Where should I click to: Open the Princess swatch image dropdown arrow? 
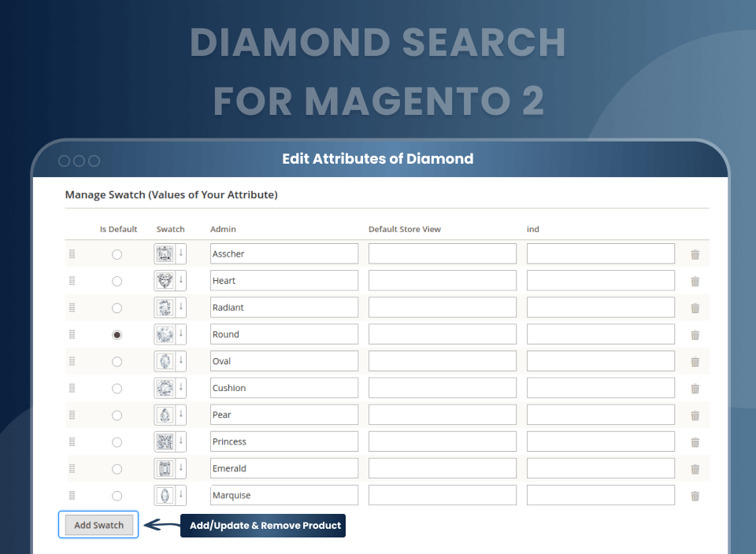point(181,441)
